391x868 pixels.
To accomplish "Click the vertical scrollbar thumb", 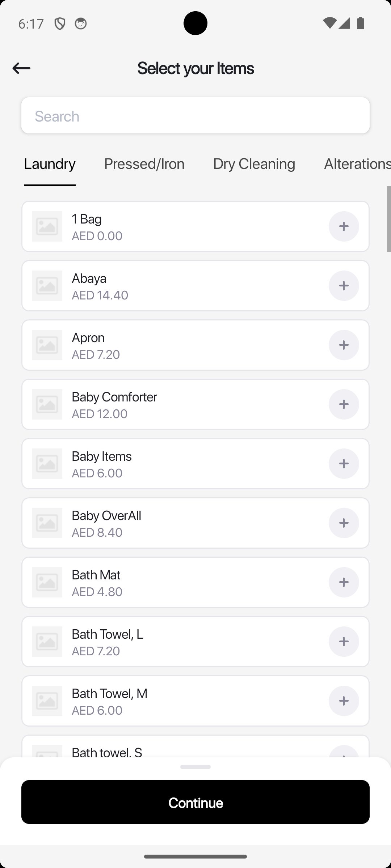I will tap(388, 219).
